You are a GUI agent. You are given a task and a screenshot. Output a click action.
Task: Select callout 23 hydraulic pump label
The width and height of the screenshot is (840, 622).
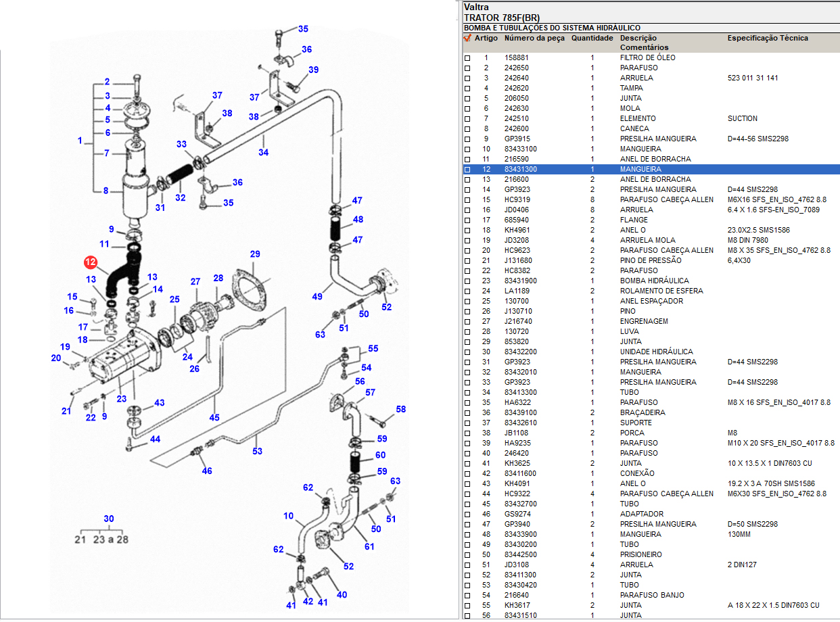click(121, 399)
